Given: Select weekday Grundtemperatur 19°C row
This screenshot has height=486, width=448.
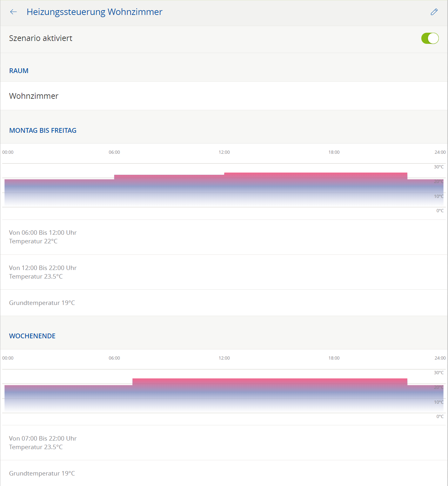Looking at the screenshot, I should click(42, 303).
